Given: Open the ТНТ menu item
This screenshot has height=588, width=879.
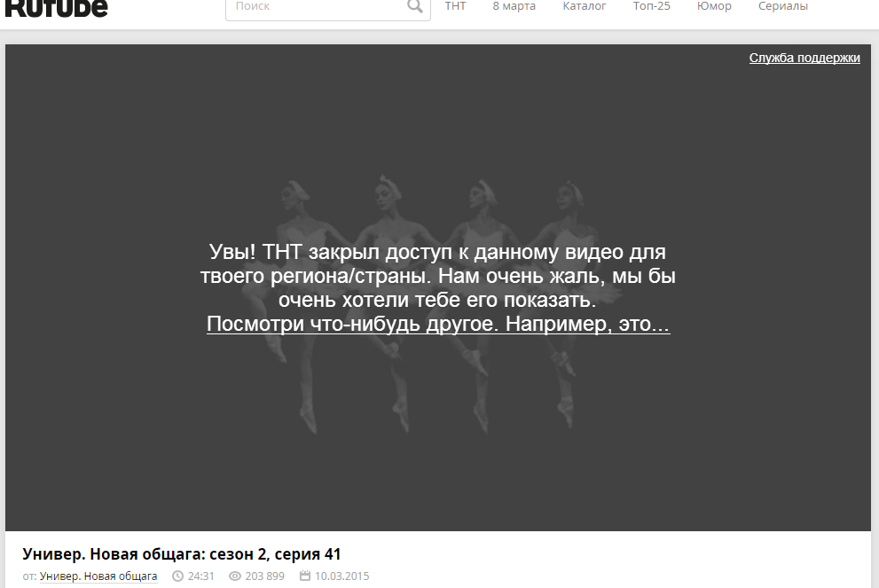Looking at the screenshot, I should 455,6.
